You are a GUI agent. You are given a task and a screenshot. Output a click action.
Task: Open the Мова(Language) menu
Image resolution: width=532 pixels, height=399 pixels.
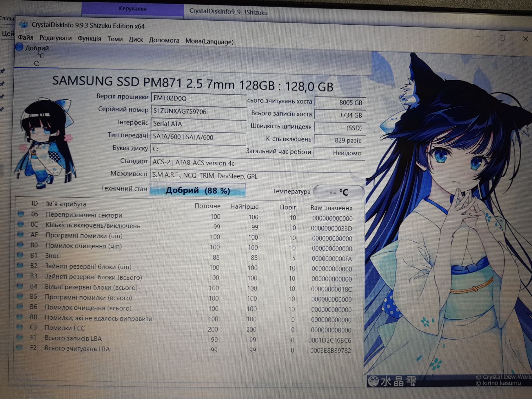[x=209, y=41]
